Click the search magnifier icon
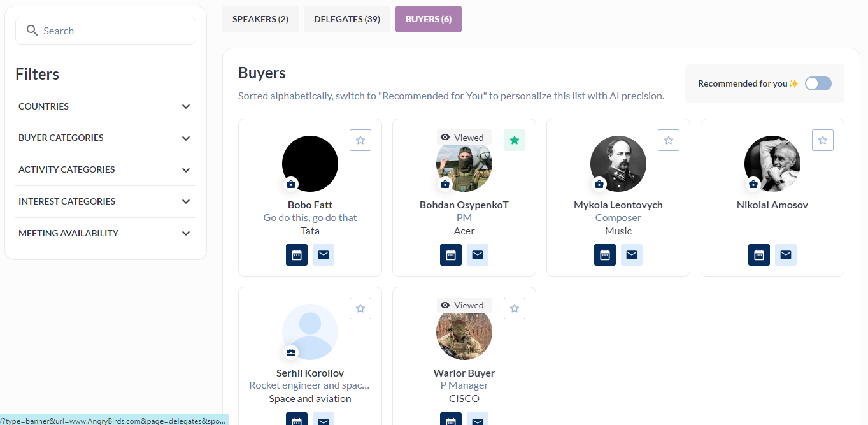This screenshot has width=868, height=425. pyautogui.click(x=32, y=31)
